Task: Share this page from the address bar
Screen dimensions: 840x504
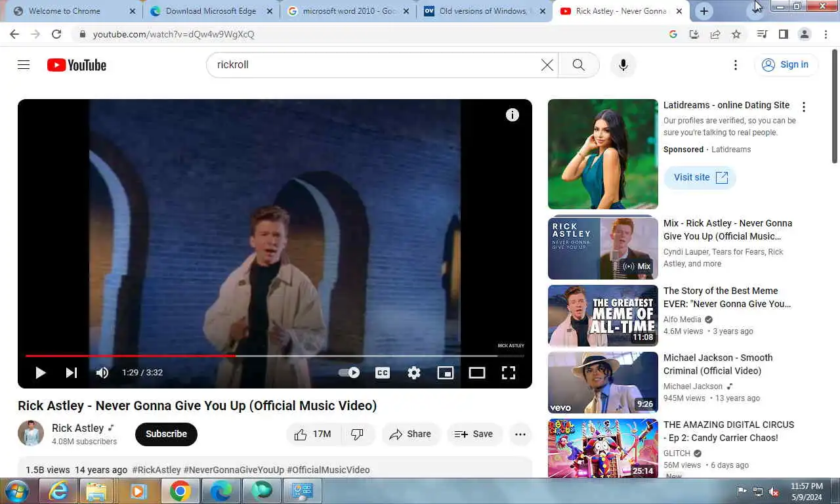Action: coord(715,34)
